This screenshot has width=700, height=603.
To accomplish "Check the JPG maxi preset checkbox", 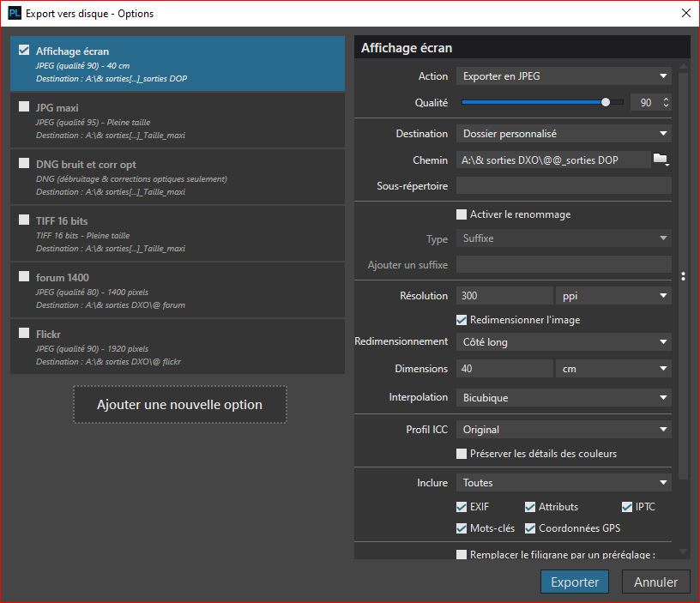I will click(x=24, y=107).
